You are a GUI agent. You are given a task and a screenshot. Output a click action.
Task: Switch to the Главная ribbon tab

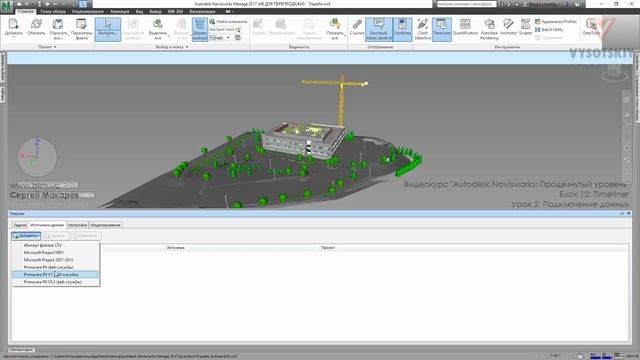tap(26, 12)
